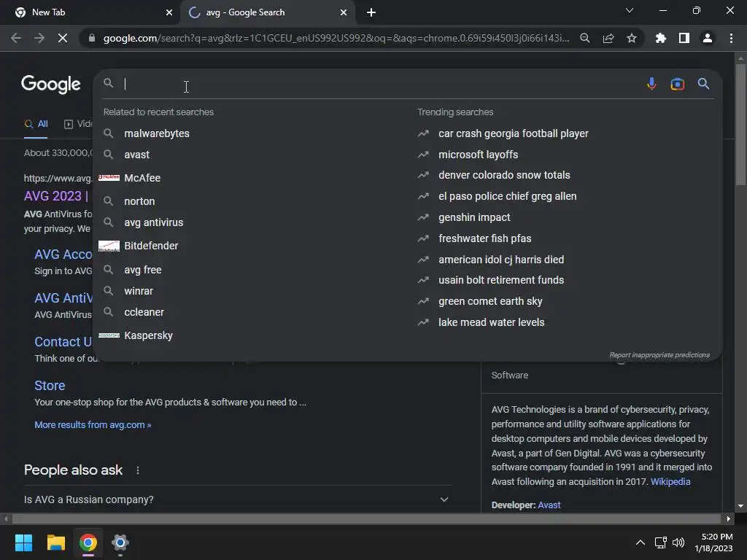Open the Avast developer link
This screenshot has height=560, width=747.
549,505
